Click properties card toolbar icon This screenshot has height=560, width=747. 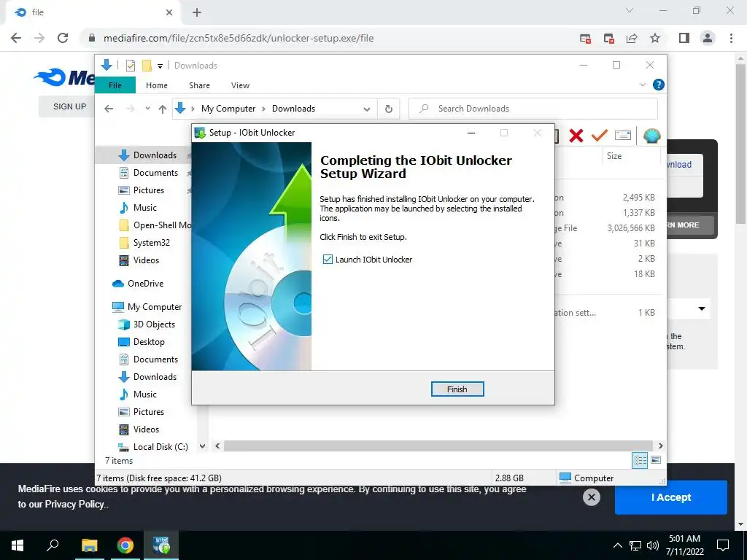[623, 136]
